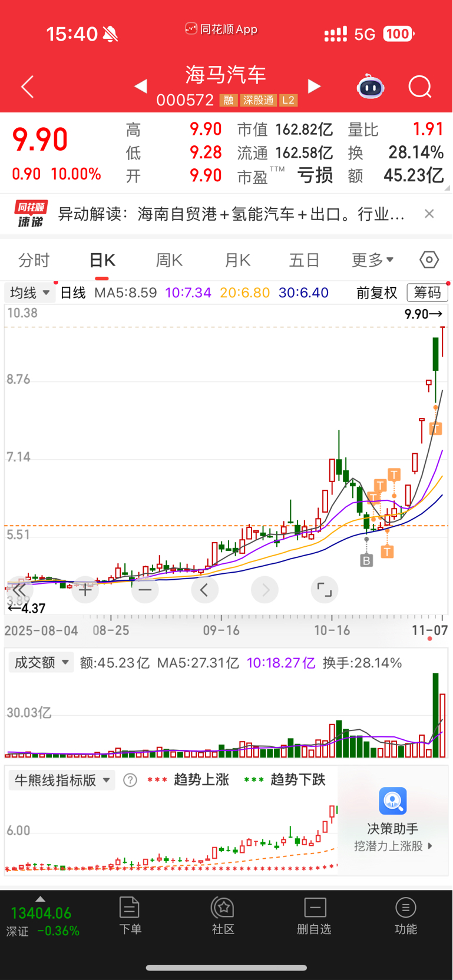Viewport: 453px width, 980px height.
Task: Tap the 海马汽车 stock title
Action: coord(226,75)
